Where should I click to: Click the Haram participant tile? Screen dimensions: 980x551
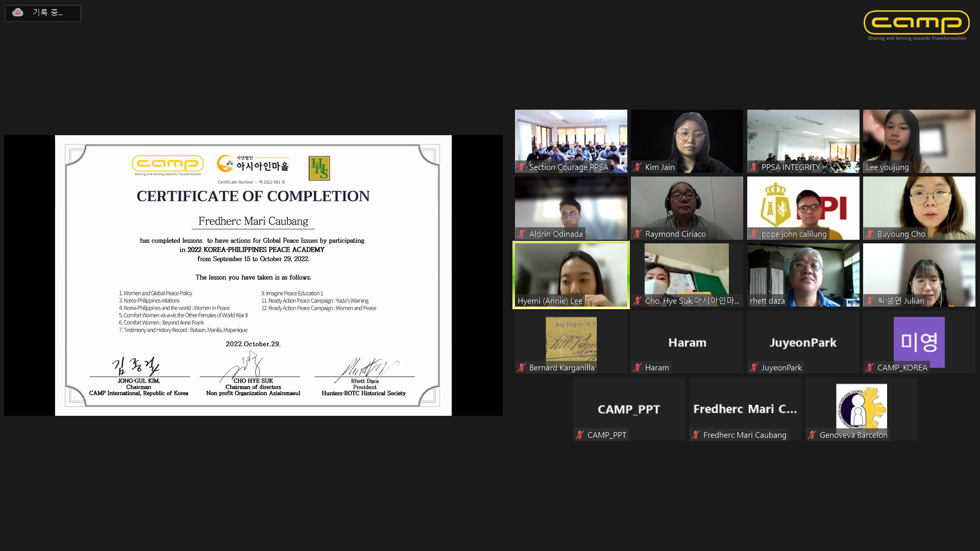pos(687,342)
